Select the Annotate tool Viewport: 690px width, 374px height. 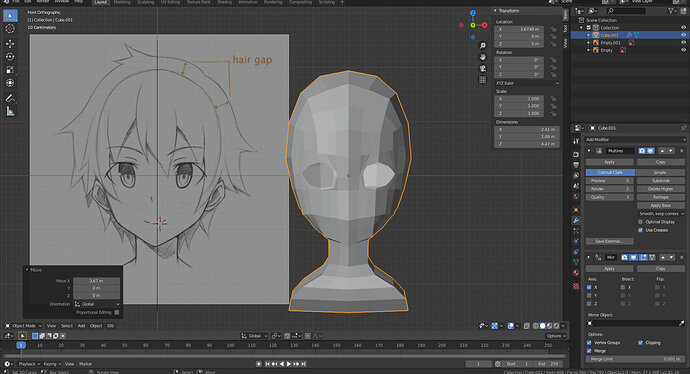(10, 98)
